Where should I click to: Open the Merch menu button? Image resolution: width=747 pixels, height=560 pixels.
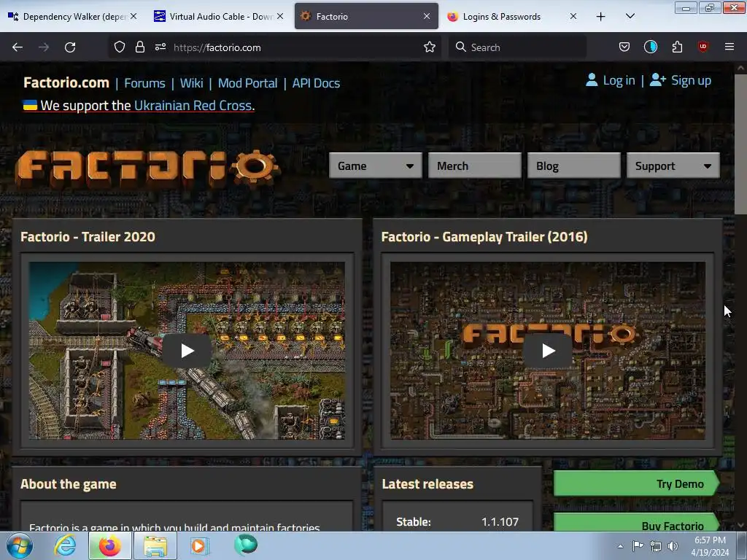click(474, 166)
